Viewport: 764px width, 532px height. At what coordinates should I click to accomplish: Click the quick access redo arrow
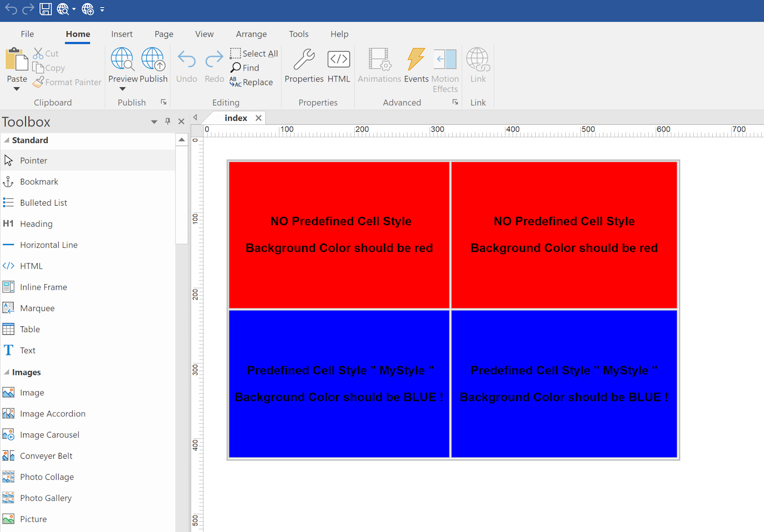click(28, 9)
